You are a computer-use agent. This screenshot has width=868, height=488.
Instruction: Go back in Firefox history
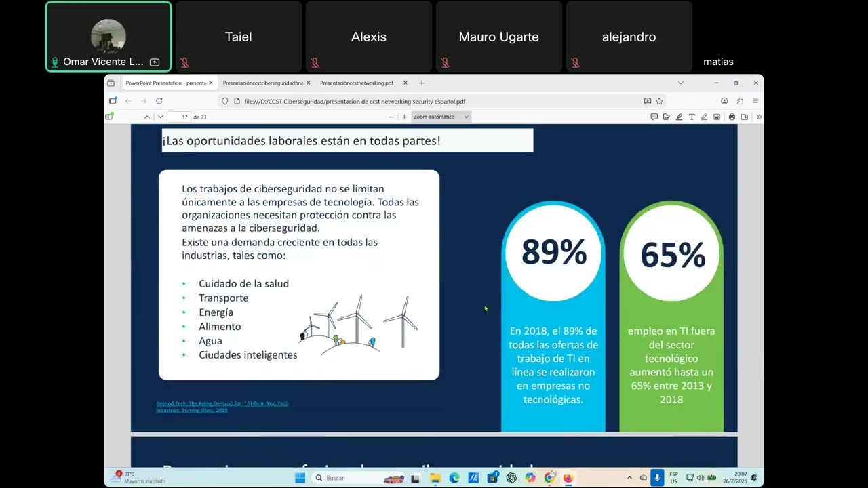pos(127,101)
